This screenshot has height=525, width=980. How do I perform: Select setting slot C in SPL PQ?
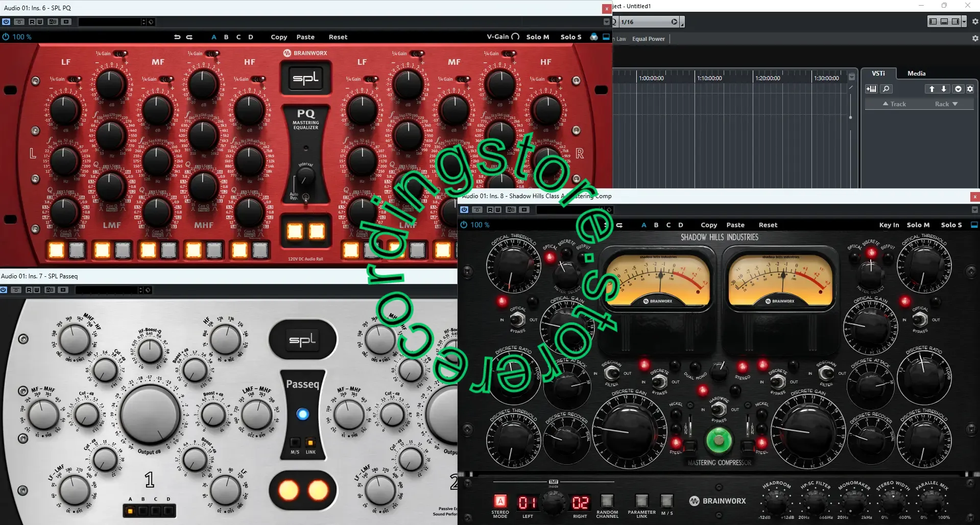point(238,37)
